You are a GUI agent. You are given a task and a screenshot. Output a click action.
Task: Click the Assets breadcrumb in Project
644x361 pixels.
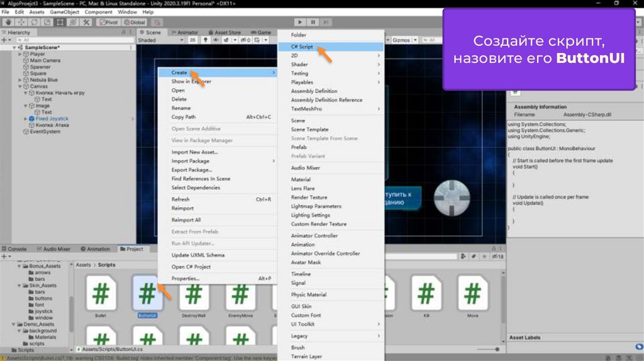[84, 265]
